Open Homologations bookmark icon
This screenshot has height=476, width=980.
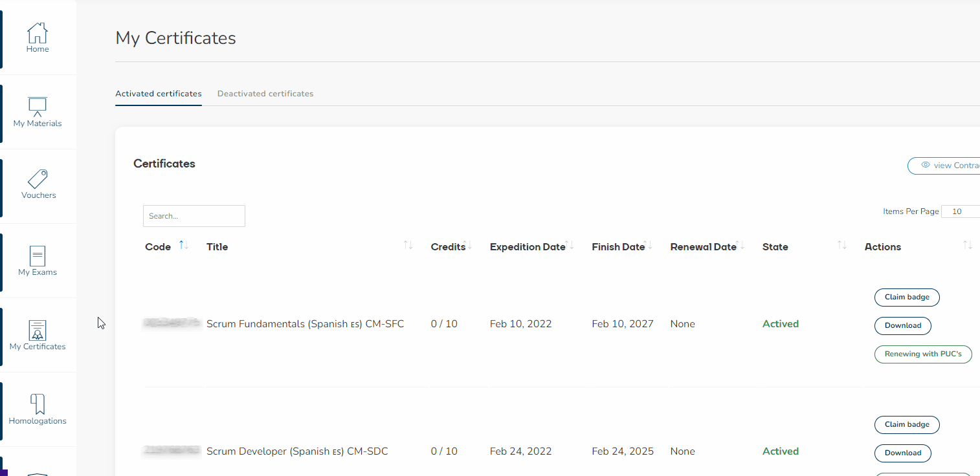38,405
